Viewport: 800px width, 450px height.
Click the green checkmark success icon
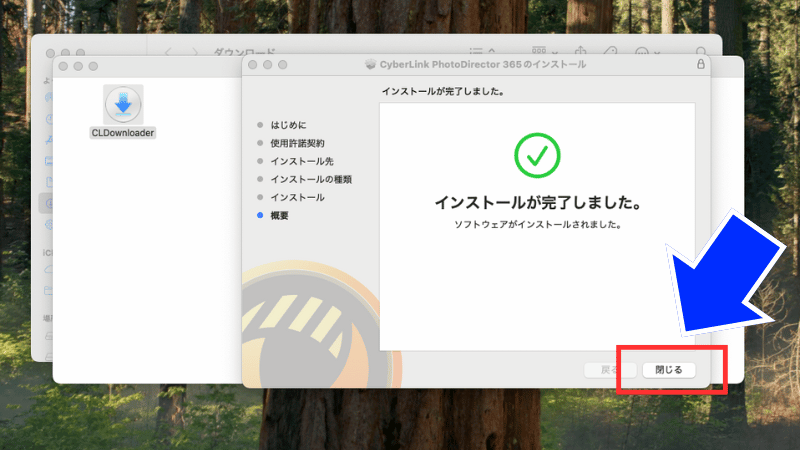pyautogui.click(x=537, y=155)
